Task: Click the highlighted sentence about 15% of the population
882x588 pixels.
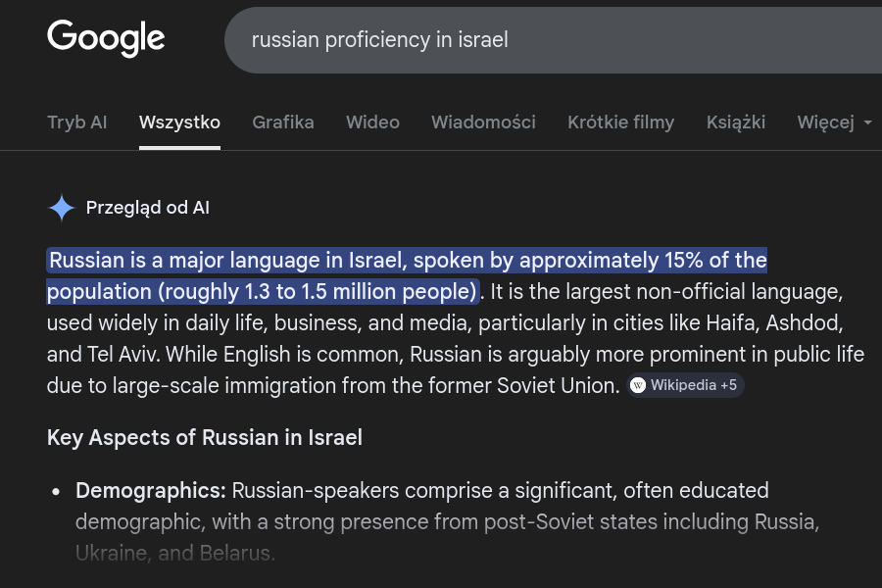Action: (x=407, y=275)
